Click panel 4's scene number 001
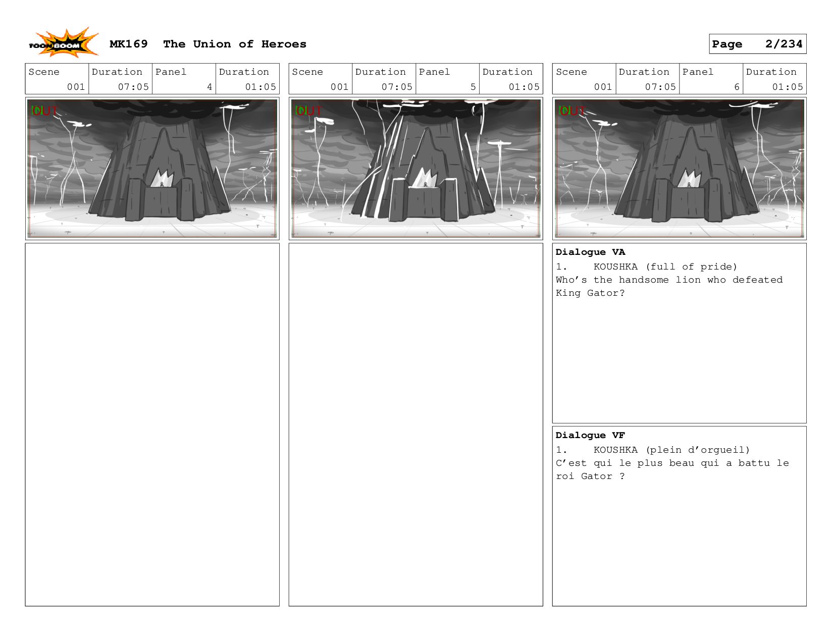Image resolution: width=832 pixels, height=644 pixels. point(76,87)
